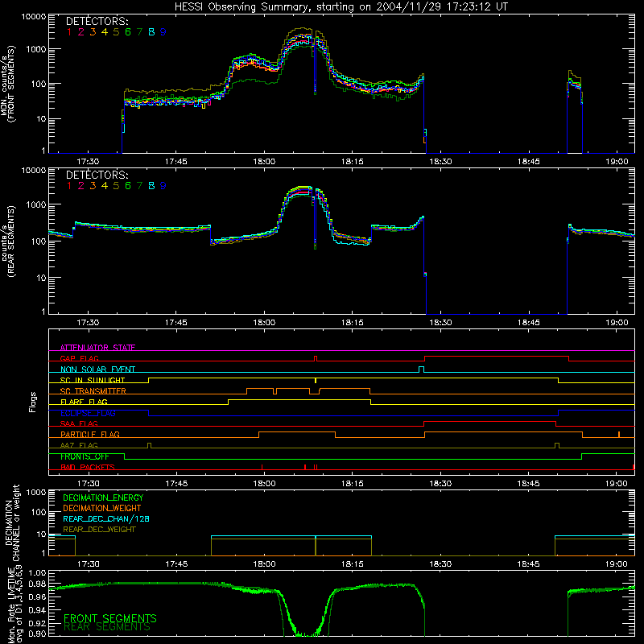Select the 'SC_TRANSMITTER' flag label
Image resolution: width=644 pixels, height=644 pixels.
point(93,391)
